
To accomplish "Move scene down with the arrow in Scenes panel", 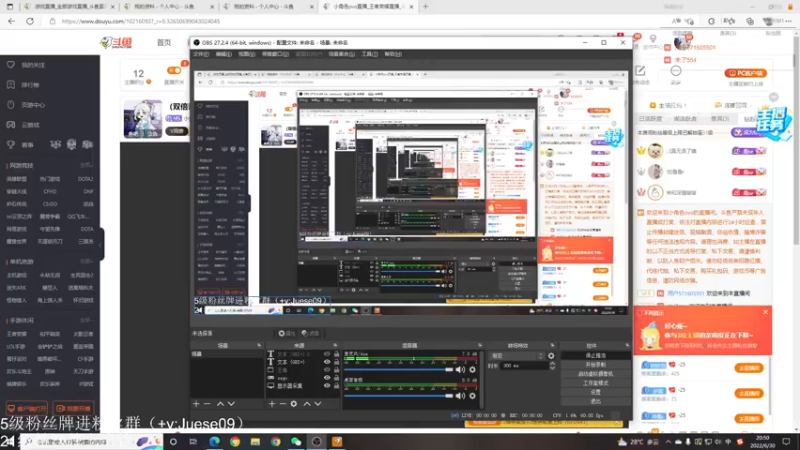I will pos(231,404).
